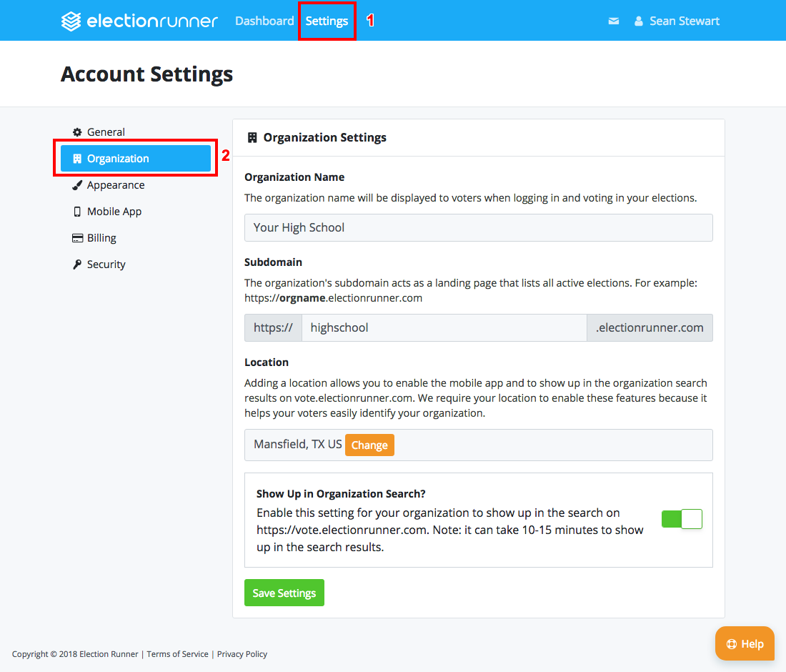Click the Organization Settings panel title
Screen dimensions: 786x672
tap(325, 137)
